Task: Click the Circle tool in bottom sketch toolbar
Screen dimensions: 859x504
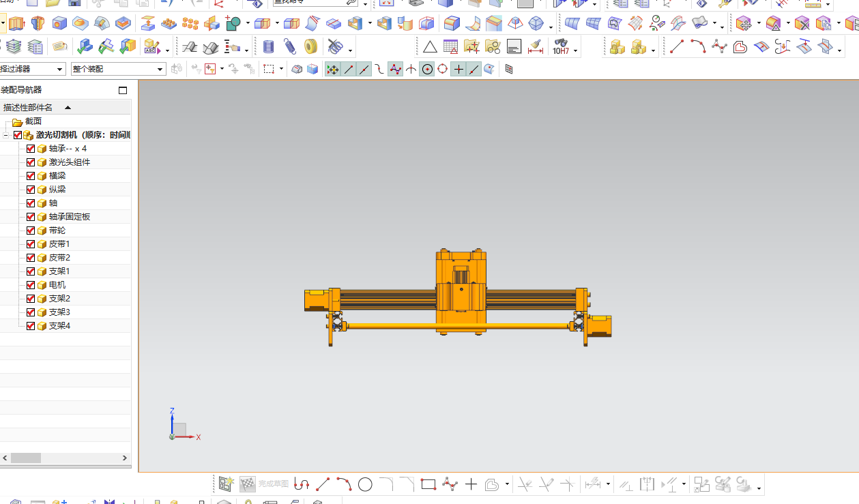Action: pyautogui.click(x=365, y=485)
